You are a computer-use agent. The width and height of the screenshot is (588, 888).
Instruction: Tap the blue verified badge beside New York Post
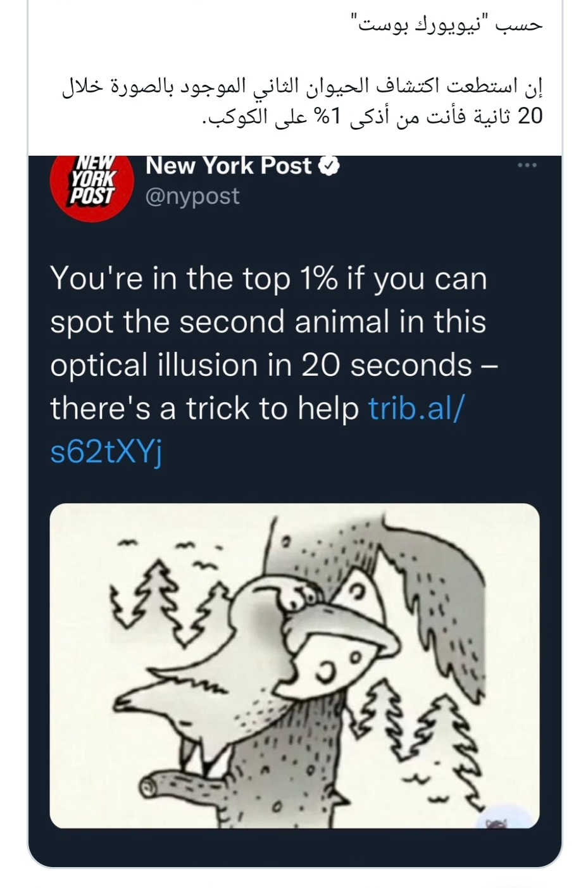[x=329, y=166]
